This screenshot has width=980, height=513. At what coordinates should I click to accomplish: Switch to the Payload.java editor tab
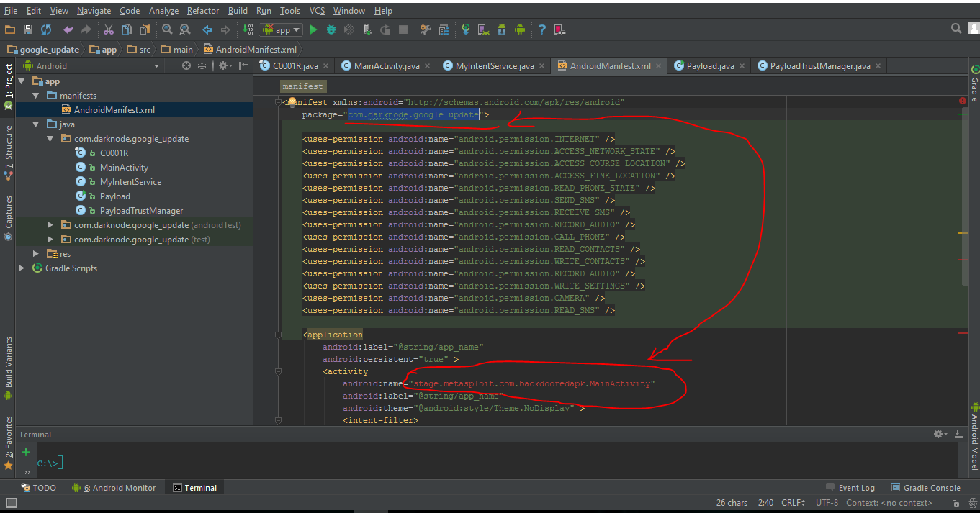709,65
